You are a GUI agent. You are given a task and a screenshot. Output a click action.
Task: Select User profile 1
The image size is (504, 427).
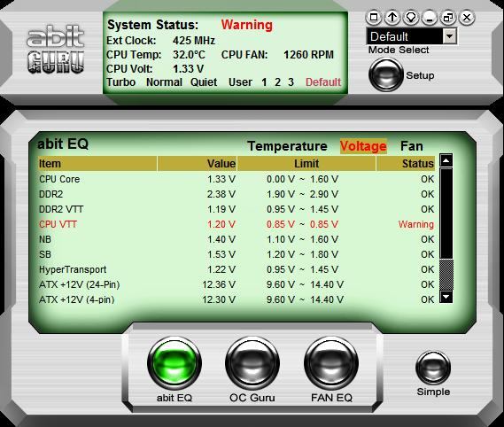[264, 82]
